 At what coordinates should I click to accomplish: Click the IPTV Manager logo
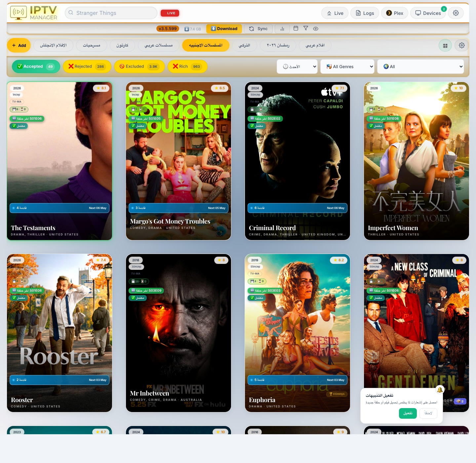point(34,13)
